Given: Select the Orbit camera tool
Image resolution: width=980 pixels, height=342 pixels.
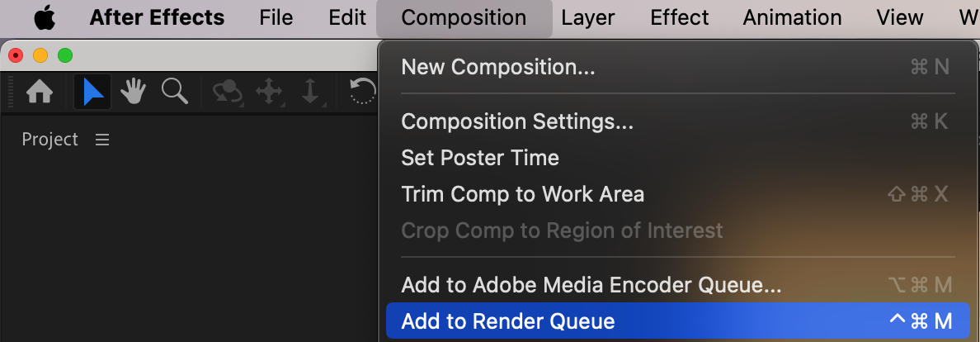Looking at the screenshot, I should [x=227, y=92].
